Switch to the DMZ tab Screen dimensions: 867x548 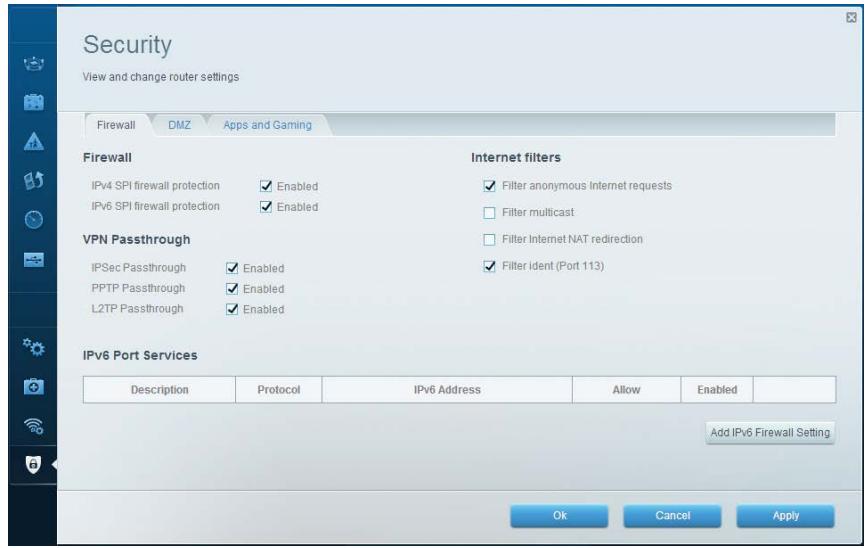179,125
